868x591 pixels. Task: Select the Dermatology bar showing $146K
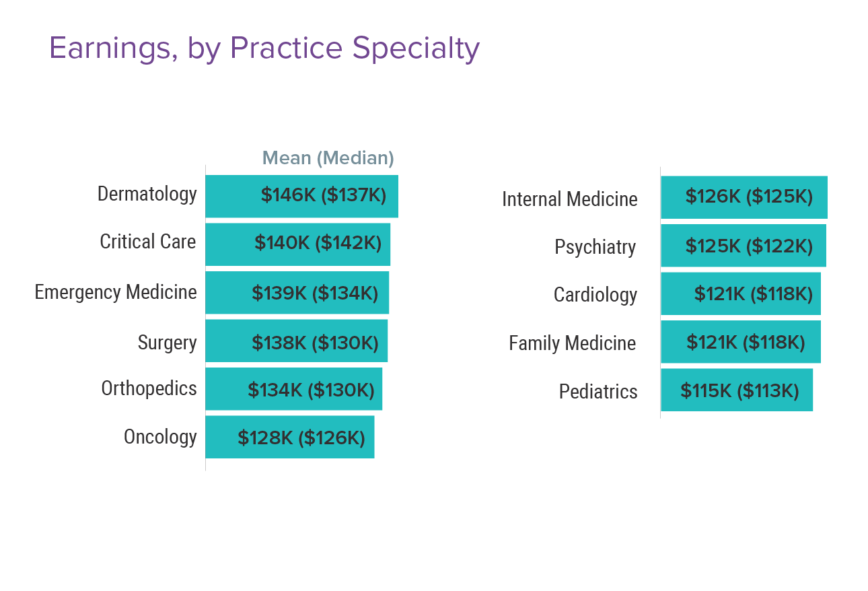301,196
